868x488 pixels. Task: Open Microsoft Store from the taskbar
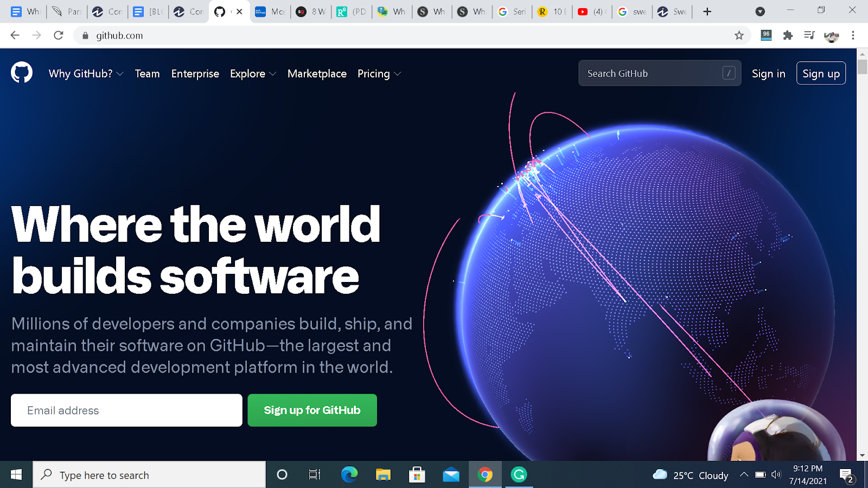pyautogui.click(x=417, y=475)
